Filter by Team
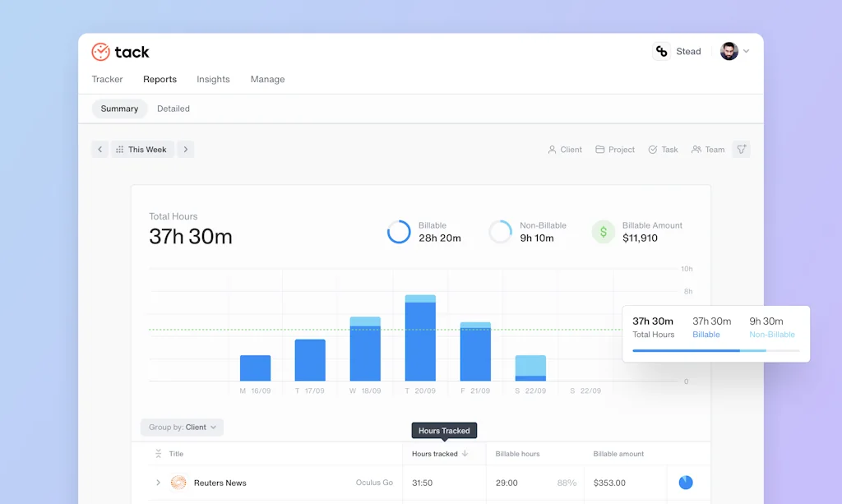Image resolution: width=842 pixels, height=504 pixels. (708, 149)
